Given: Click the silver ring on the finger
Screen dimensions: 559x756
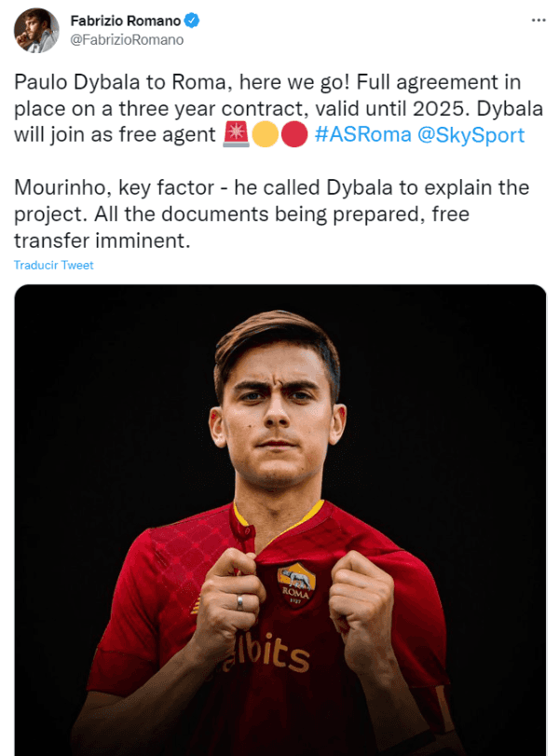Looking at the screenshot, I should pyautogui.click(x=239, y=602).
